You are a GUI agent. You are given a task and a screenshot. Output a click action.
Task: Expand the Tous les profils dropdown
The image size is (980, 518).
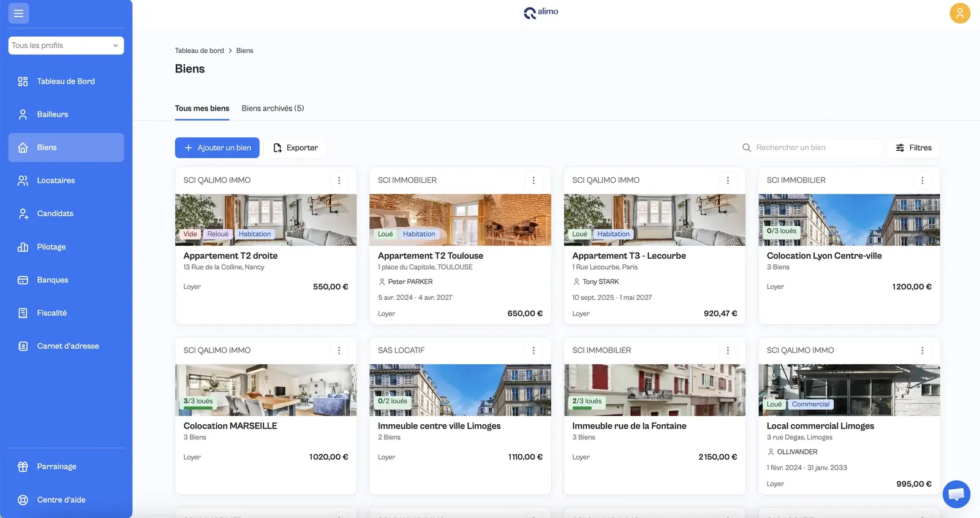coord(66,45)
